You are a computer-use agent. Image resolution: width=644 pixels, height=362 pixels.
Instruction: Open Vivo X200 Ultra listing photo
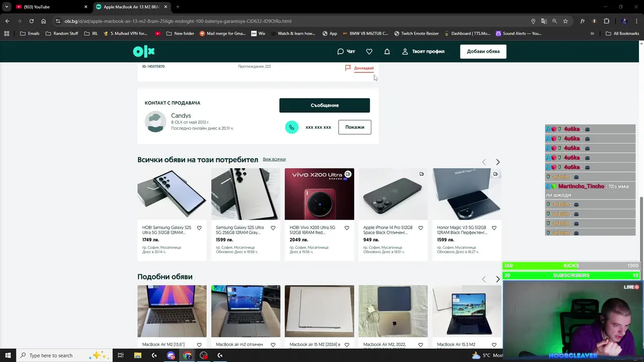(x=319, y=194)
